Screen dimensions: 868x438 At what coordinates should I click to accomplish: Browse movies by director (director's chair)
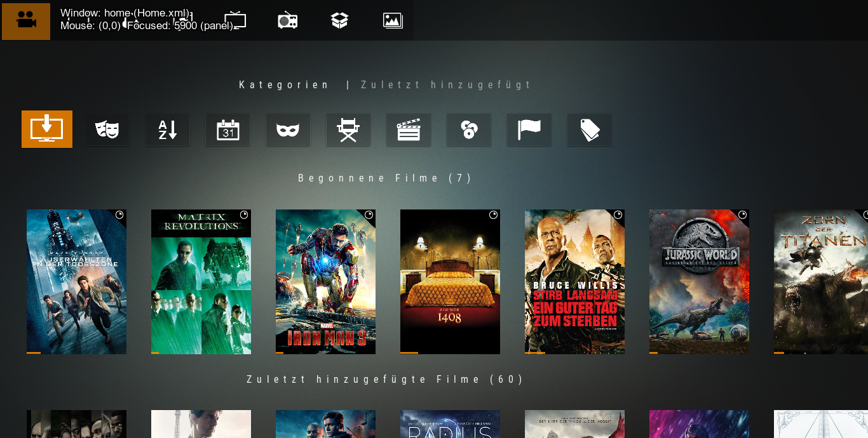click(x=348, y=129)
